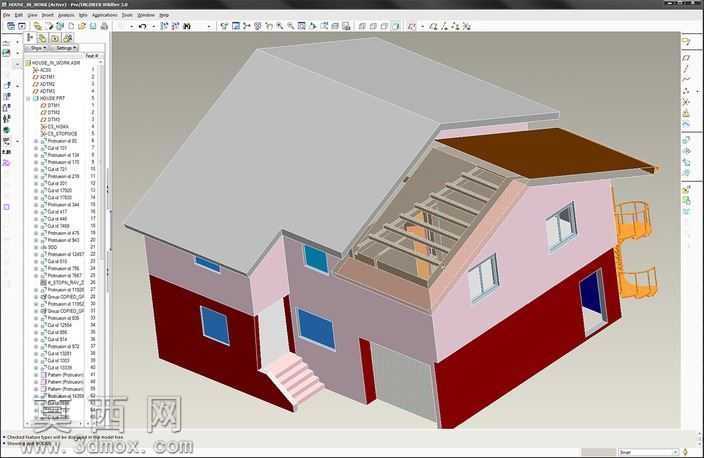Click the Feat # column header
The height and width of the screenshot is (458, 704).
coord(92,56)
